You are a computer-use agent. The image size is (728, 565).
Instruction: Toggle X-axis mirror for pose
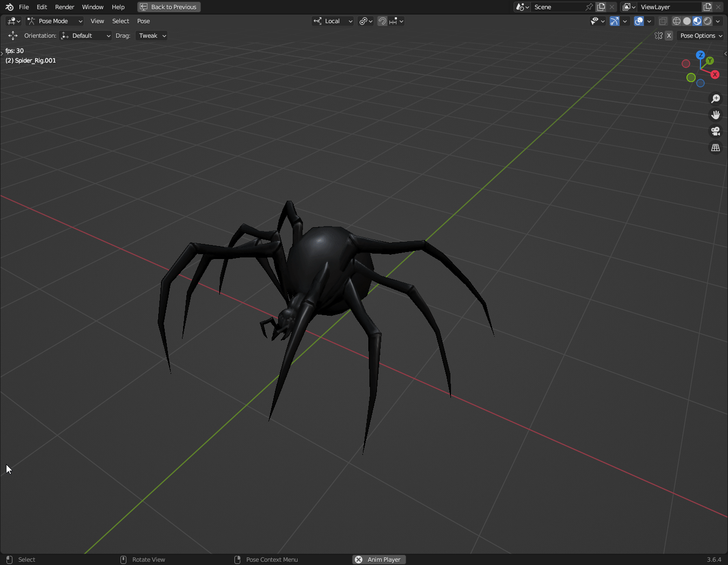click(669, 36)
